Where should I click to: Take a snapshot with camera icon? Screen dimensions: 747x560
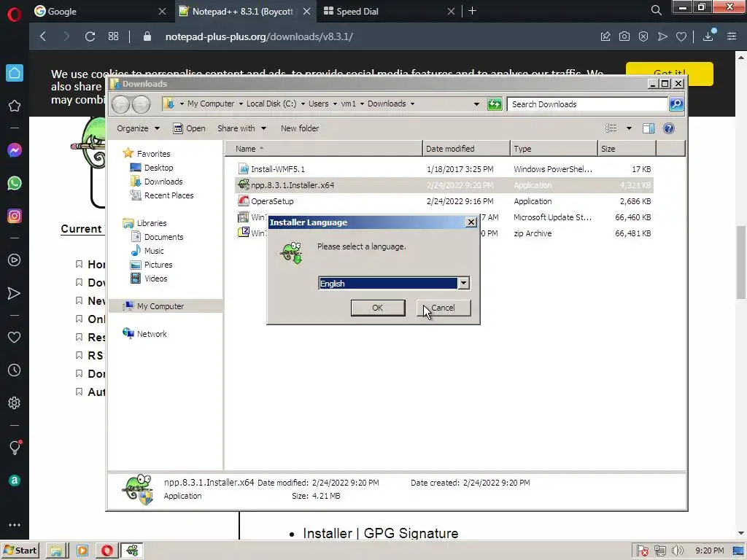coord(624,36)
